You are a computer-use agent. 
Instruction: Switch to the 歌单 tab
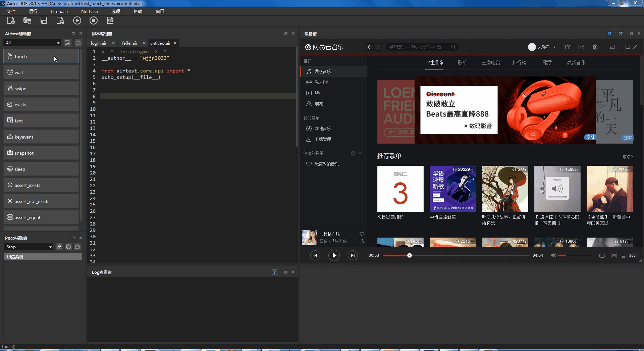tap(462, 62)
